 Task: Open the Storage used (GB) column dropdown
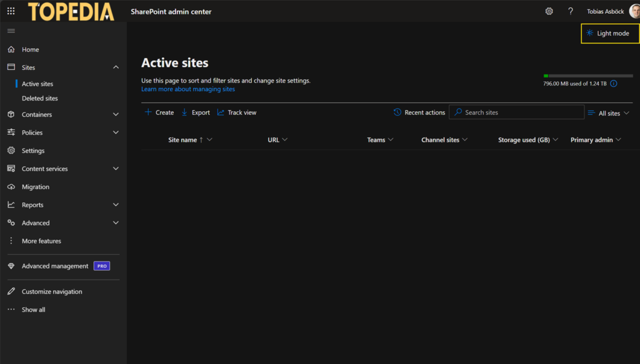click(527, 139)
